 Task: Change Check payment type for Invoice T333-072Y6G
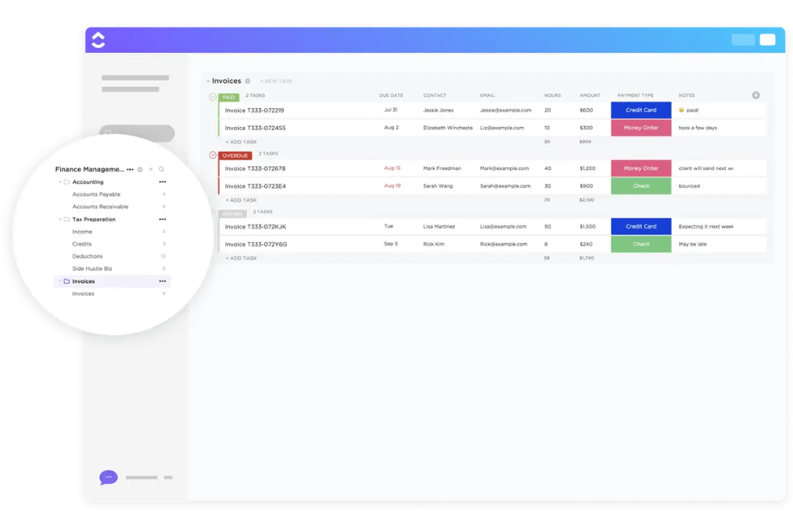point(641,244)
